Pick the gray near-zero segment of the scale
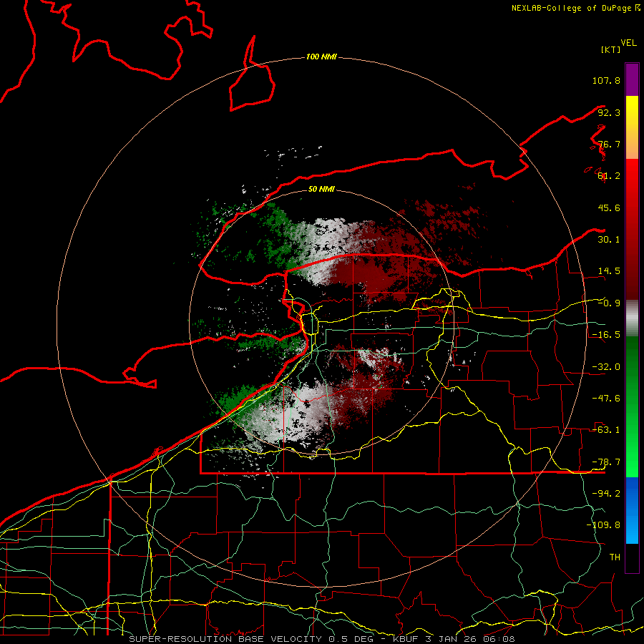644x644 pixels. (632, 318)
